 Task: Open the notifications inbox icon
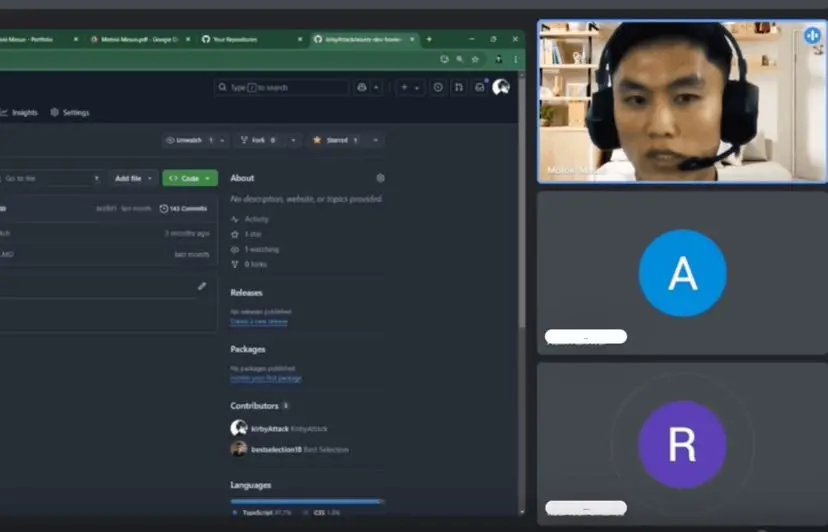tap(479, 88)
